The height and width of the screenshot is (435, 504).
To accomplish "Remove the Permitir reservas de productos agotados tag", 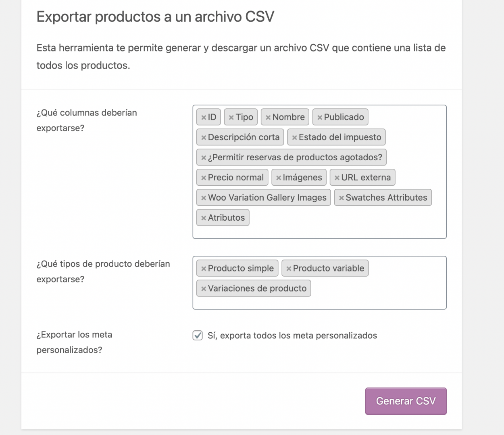I will point(204,158).
